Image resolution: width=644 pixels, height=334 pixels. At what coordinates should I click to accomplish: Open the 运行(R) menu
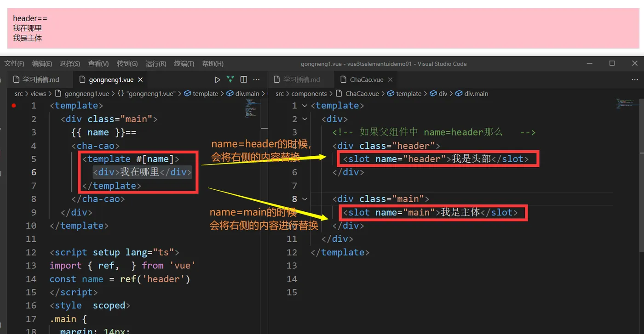tap(156, 63)
